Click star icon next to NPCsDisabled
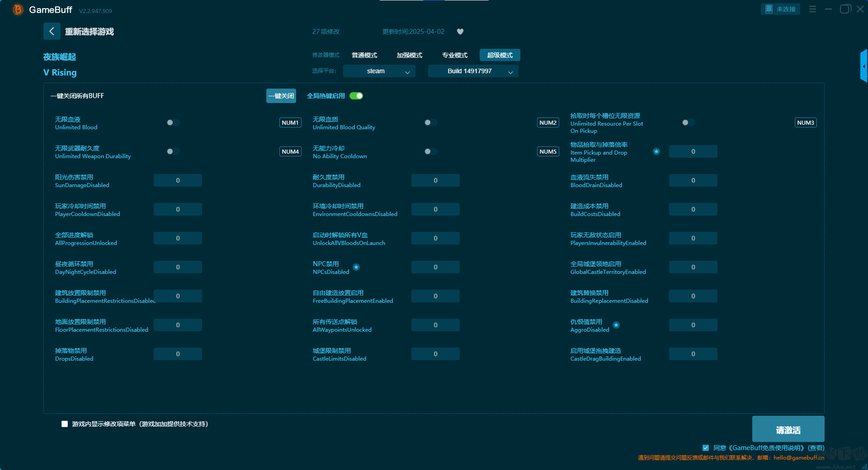 (x=356, y=267)
